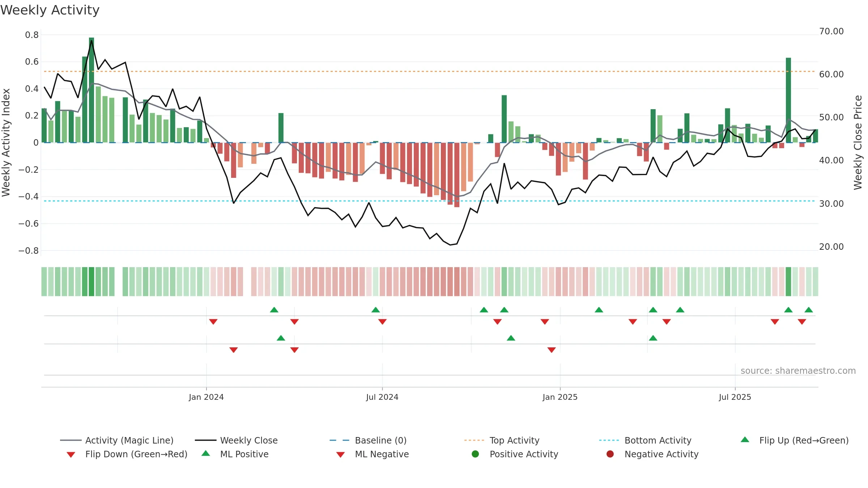The width and height of the screenshot is (868, 488).
Task: Click the Weekly Close line low near 20.00
Action: [x=450, y=245]
